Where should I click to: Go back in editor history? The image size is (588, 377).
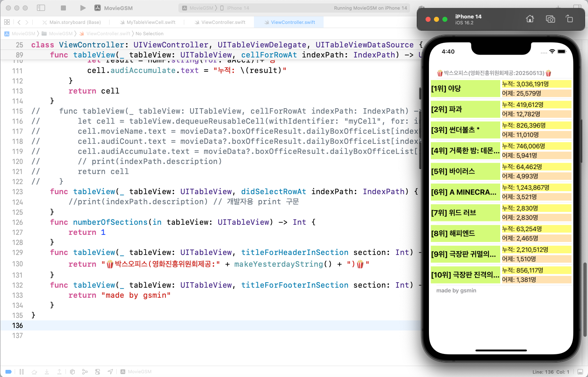coord(19,22)
